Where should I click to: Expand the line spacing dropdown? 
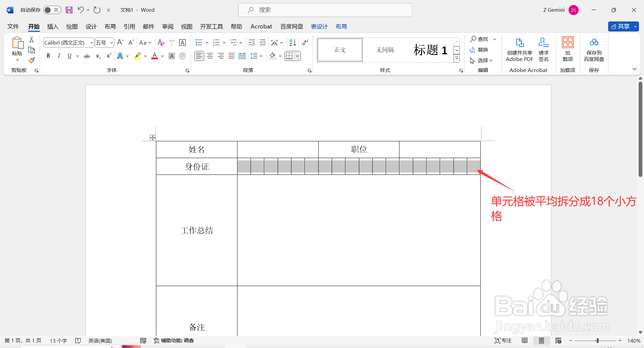261,56
